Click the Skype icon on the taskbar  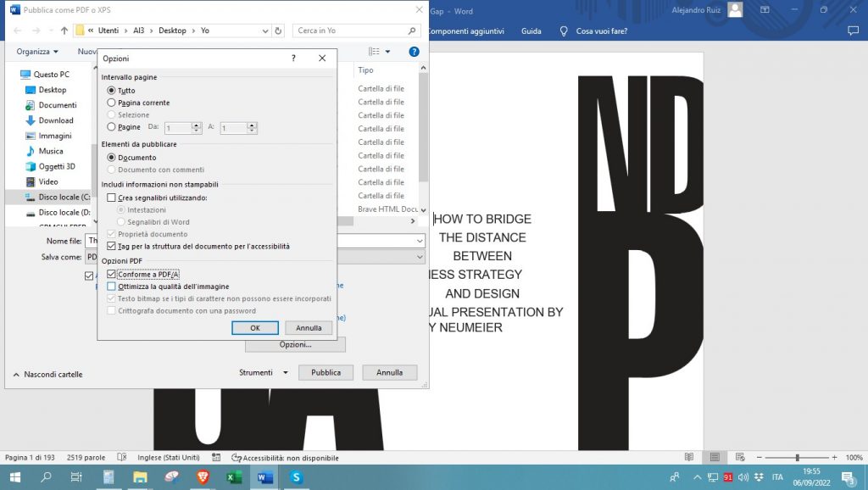coord(297,477)
